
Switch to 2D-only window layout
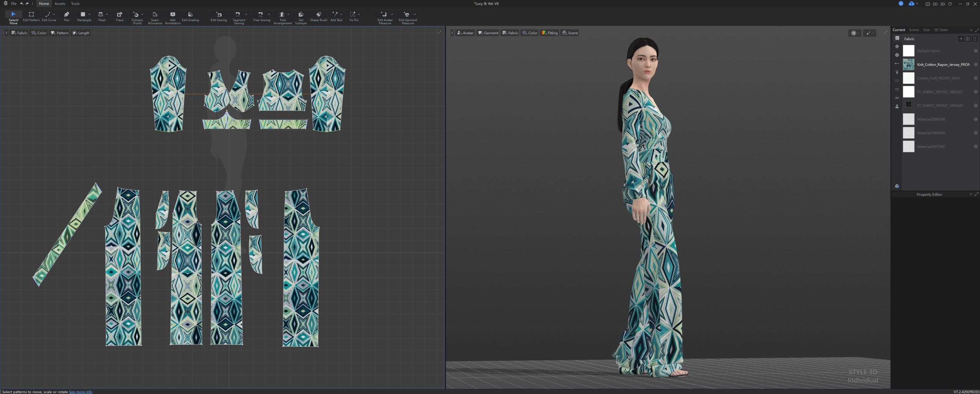(x=935, y=4)
